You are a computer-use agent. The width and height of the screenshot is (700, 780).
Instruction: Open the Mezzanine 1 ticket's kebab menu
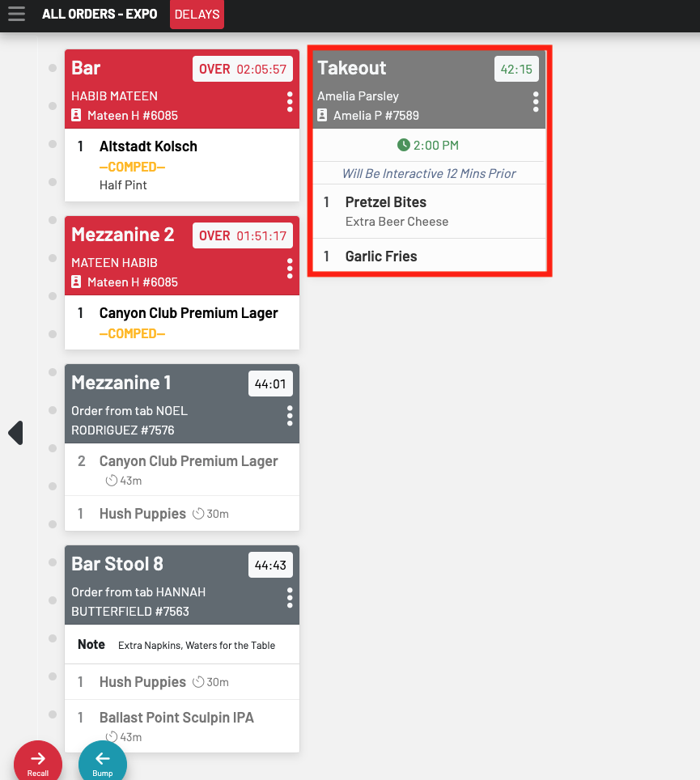290,416
